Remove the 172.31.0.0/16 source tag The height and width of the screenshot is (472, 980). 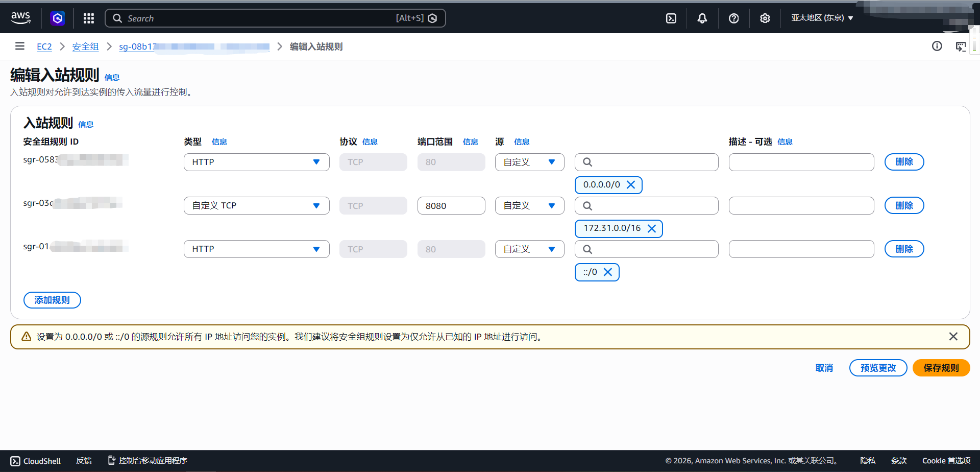(652, 228)
